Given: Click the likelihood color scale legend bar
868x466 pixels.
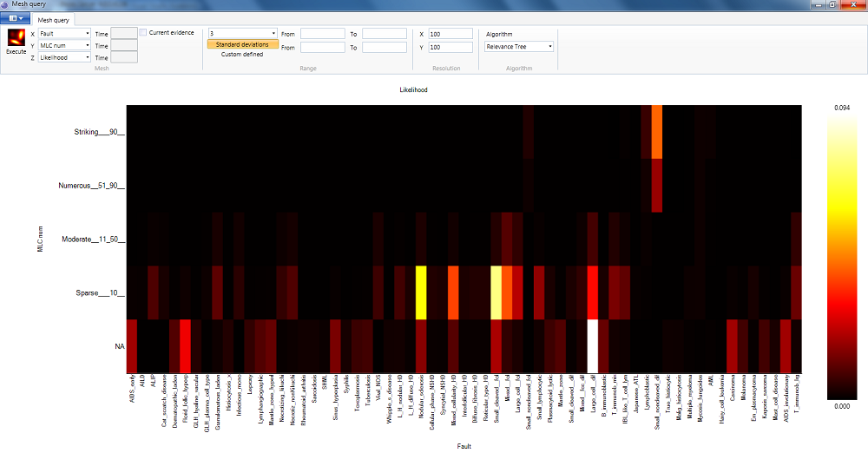Looking at the screenshot, I should (841, 256).
